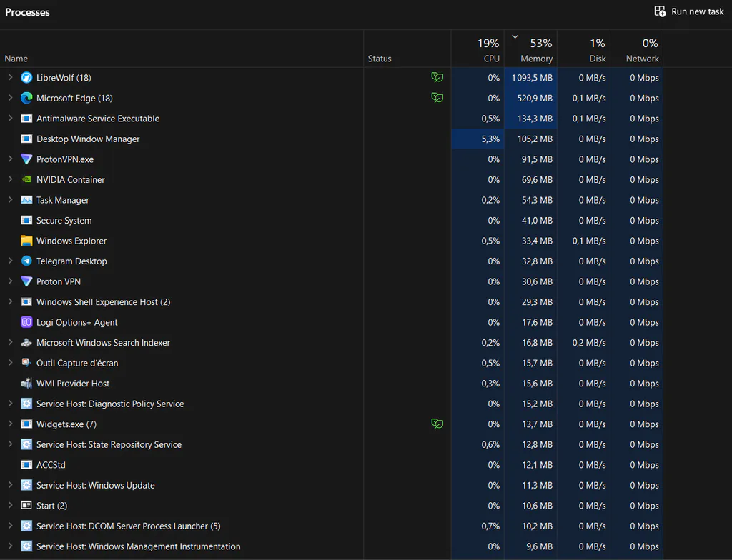
Task: Click the WMI Provider Host icon
Action: click(26, 383)
